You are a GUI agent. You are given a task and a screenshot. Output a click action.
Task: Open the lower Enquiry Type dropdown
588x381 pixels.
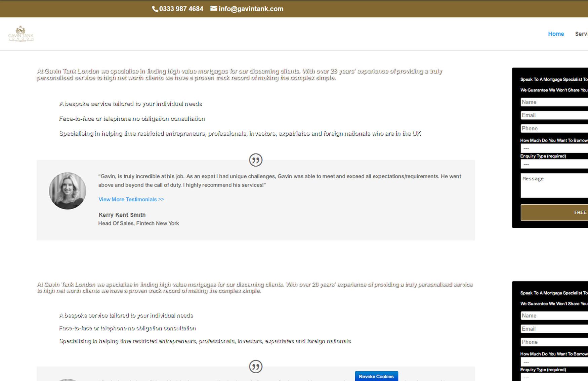point(554,377)
